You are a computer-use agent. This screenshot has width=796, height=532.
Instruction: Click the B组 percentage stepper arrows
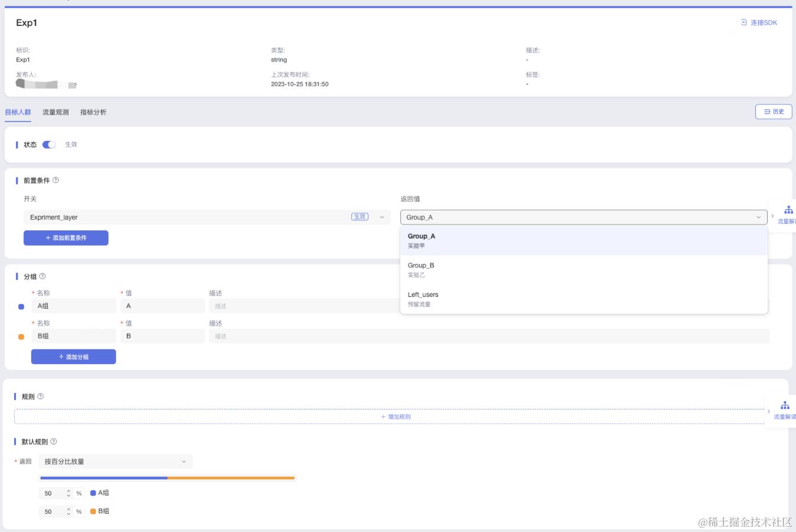[x=68, y=511]
